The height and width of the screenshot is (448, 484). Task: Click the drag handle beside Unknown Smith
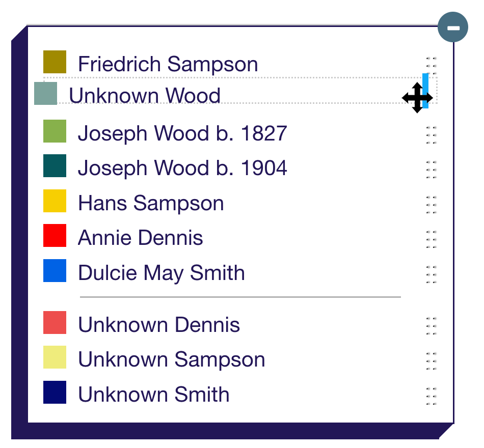pyautogui.click(x=431, y=396)
